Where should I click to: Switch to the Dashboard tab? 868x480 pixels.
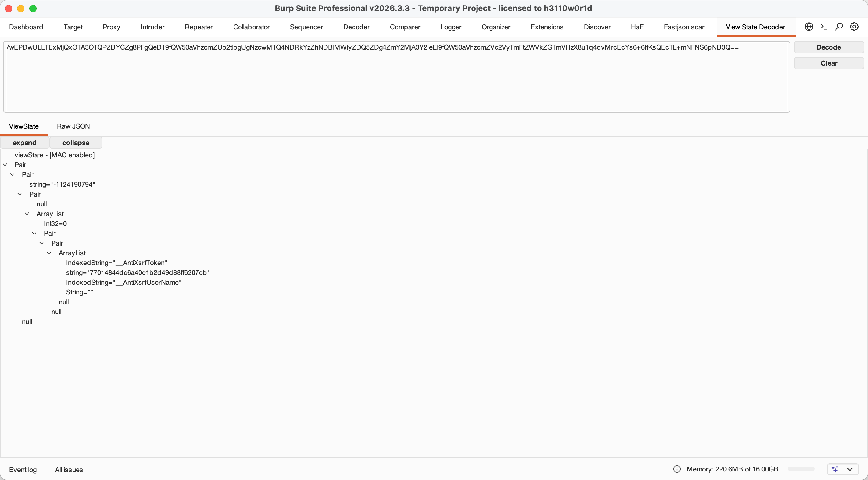26,27
